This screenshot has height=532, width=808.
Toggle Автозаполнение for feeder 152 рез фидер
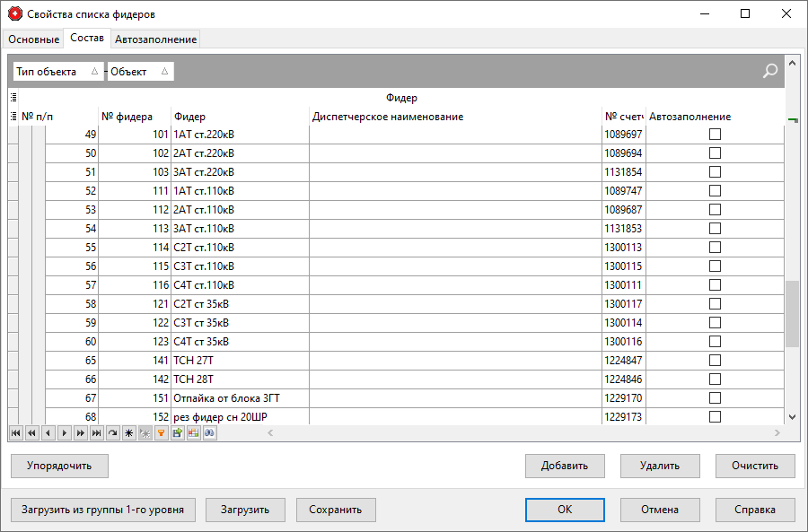point(715,416)
